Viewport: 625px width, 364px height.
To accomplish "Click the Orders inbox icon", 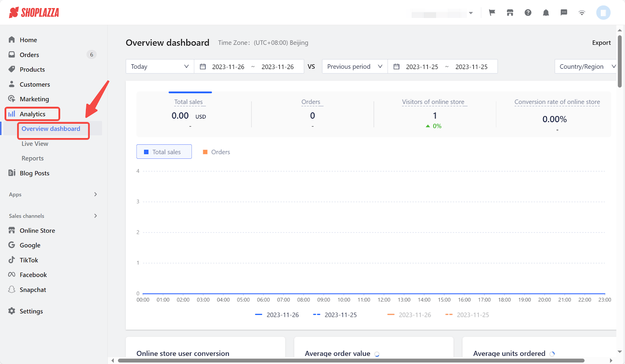I will click(12, 55).
